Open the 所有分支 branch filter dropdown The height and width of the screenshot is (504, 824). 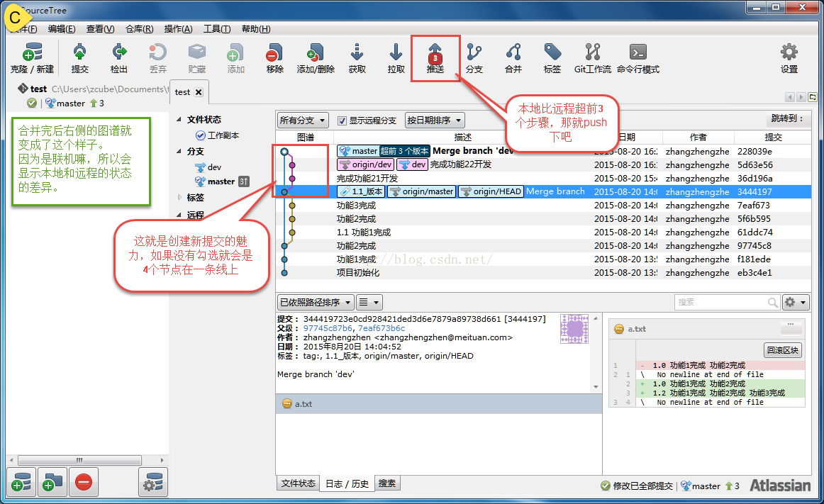[303, 121]
